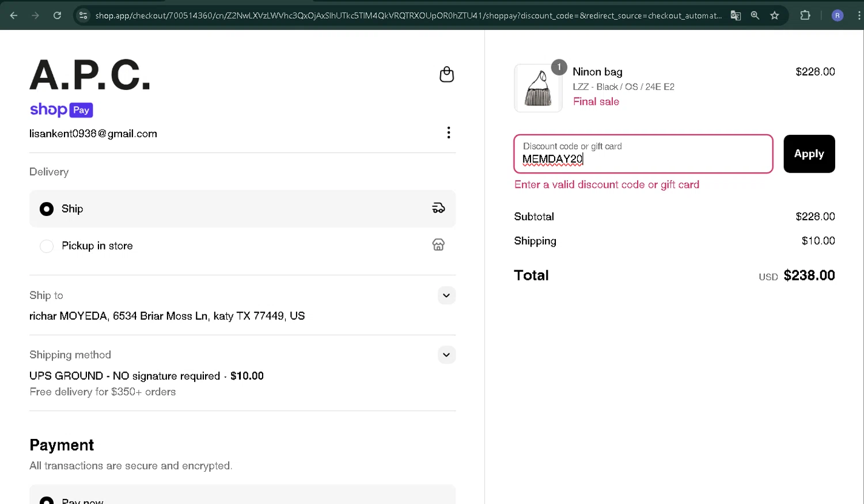Image resolution: width=864 pixels, height=504 pixels.
Task: Click the Enter a valid discount code error
Action: 607,184
